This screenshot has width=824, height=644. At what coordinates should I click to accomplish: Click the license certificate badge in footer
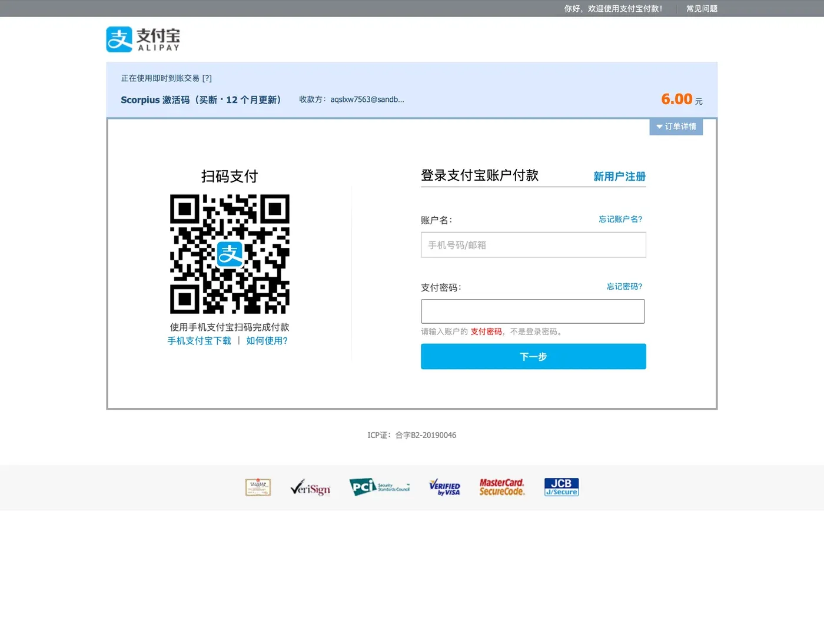pyautogui.click(x=258, y=487)
